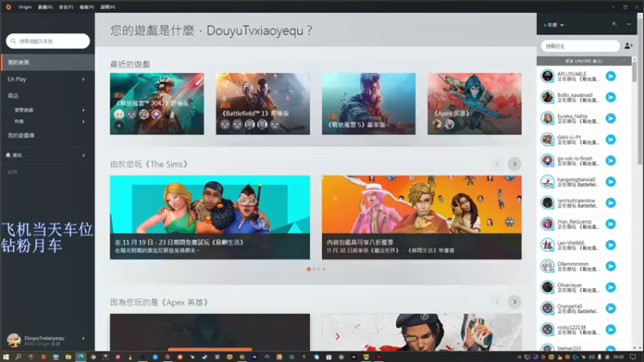This screenshot has height=362, width=644.
Task: Open the online status dropdown
Action: pos(554,25)
